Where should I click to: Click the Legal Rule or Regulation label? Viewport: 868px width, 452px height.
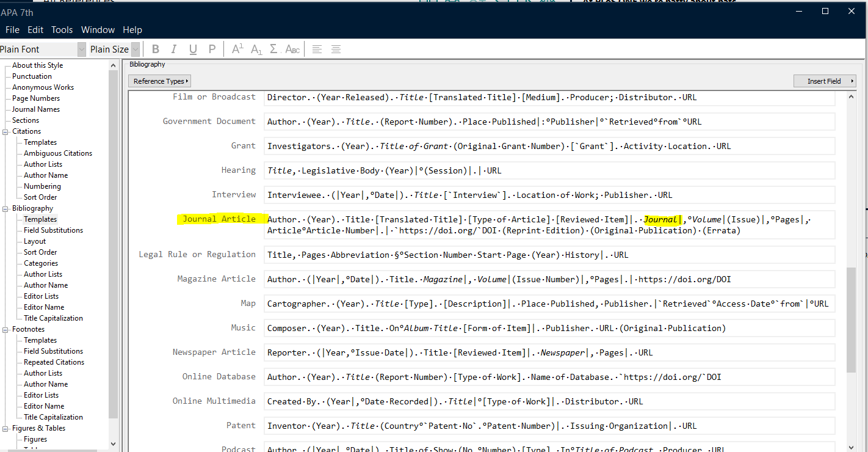[x=197, y=255]
